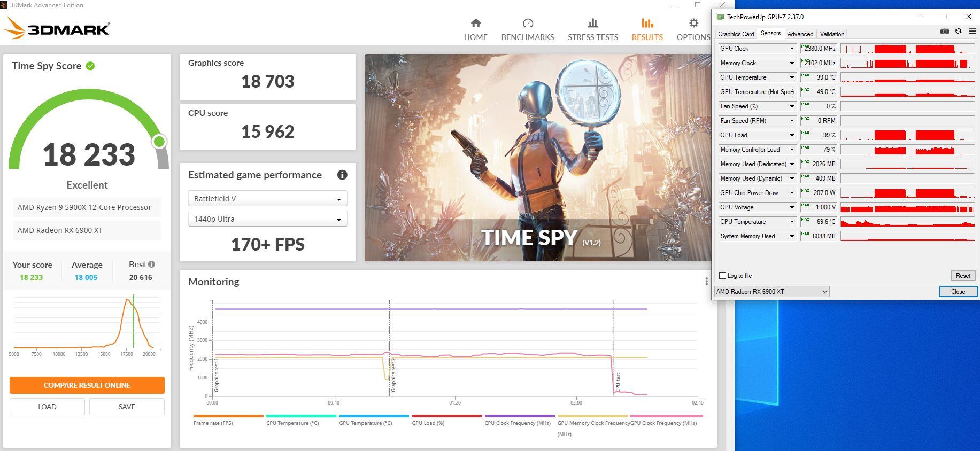Screen dimensions: 980x451
Task: Click the Best score info icon
Action: (152, 264)
